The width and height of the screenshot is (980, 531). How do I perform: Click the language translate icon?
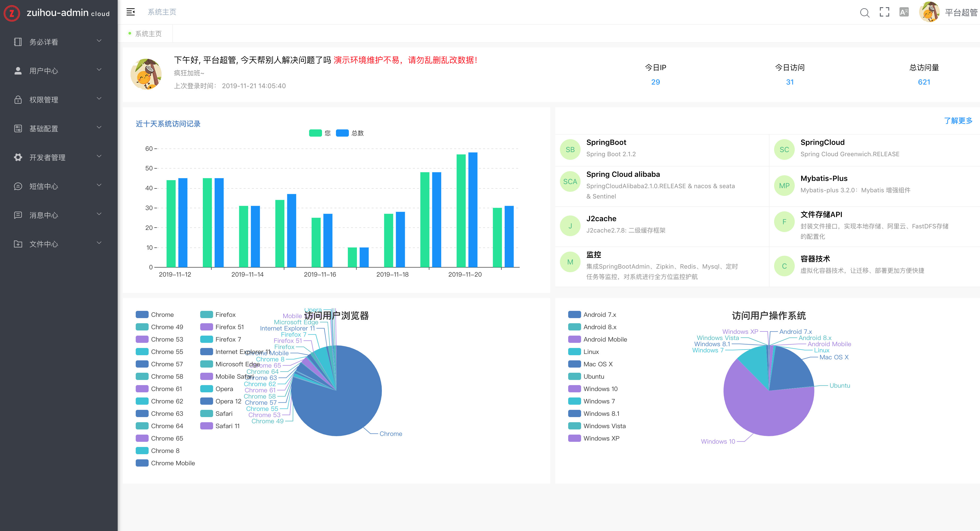[904, 12]
